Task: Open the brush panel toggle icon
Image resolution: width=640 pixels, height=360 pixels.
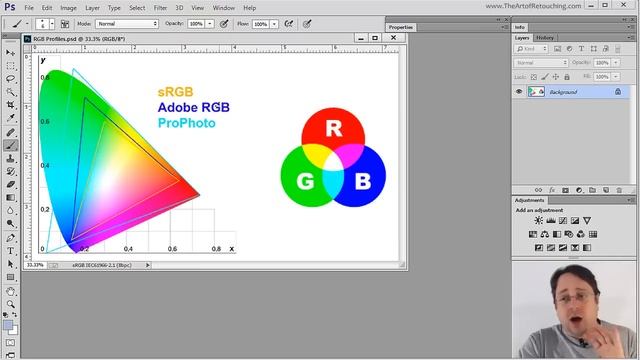Action: (65, 24)
